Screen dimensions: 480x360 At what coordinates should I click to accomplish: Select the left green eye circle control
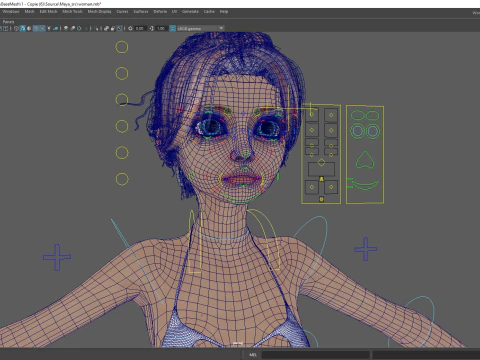pos(357,131)
